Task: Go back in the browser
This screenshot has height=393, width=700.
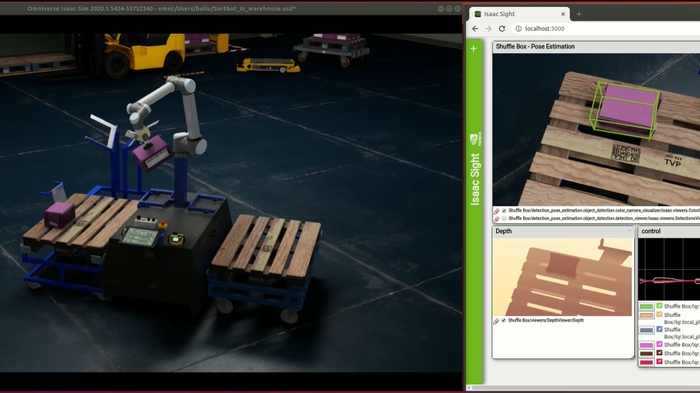Action: pos(475,29)
